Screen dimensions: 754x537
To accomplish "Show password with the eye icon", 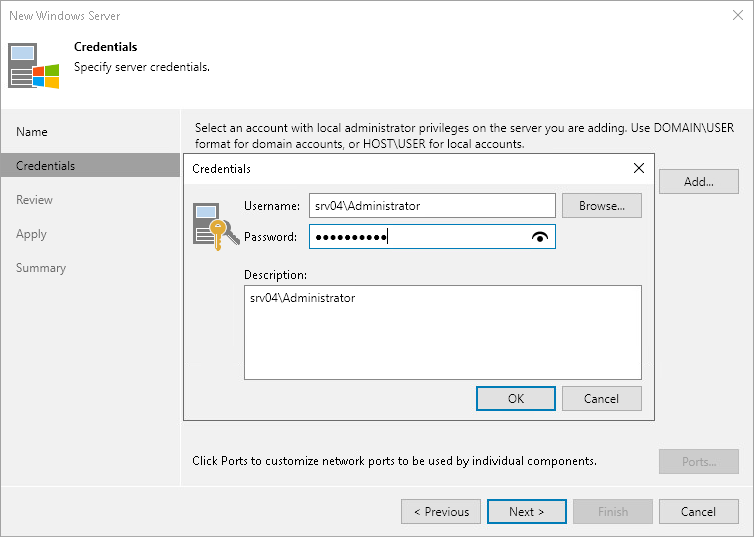I will click(x=540, y=237).
